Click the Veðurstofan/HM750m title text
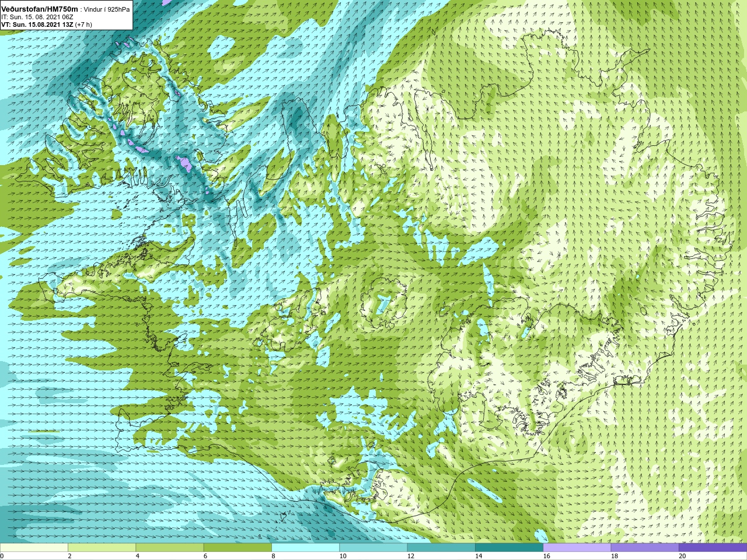747x560 pixels. 40,9
